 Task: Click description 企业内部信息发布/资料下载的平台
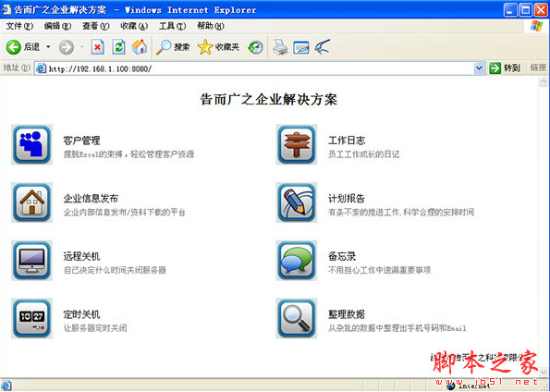tap(125, 213)
